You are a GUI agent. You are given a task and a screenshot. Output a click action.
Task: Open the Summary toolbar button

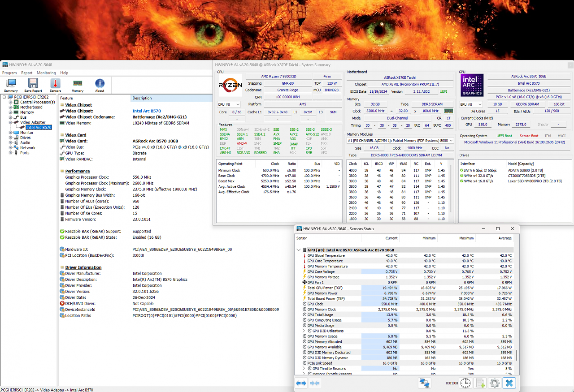[11, 85]
